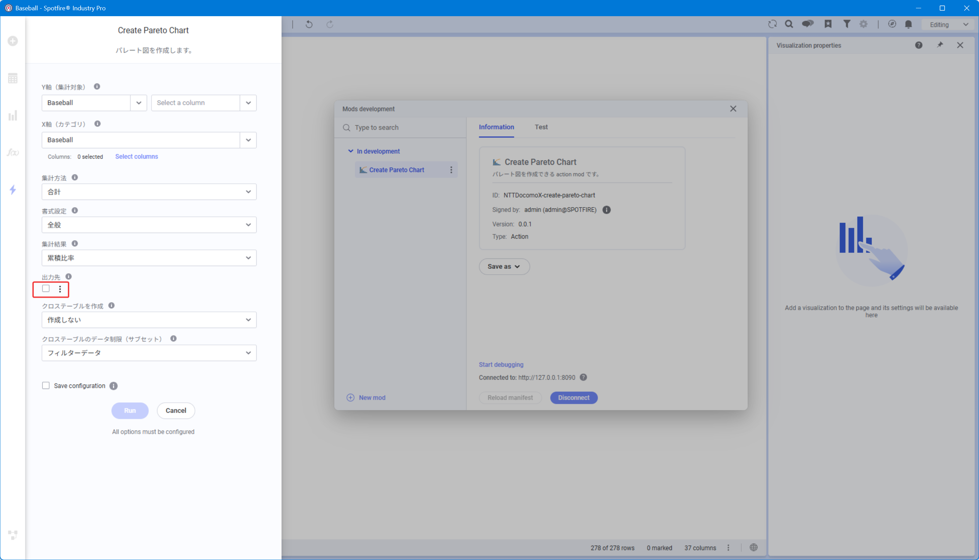
Task: Close the Mods development dialog
Action: pos(733,109)
